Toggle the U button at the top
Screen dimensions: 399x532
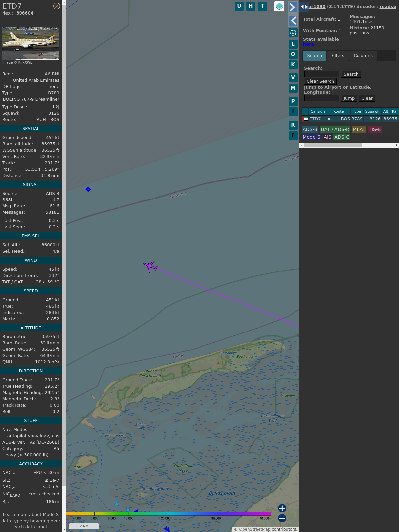(x=239, y=6)
